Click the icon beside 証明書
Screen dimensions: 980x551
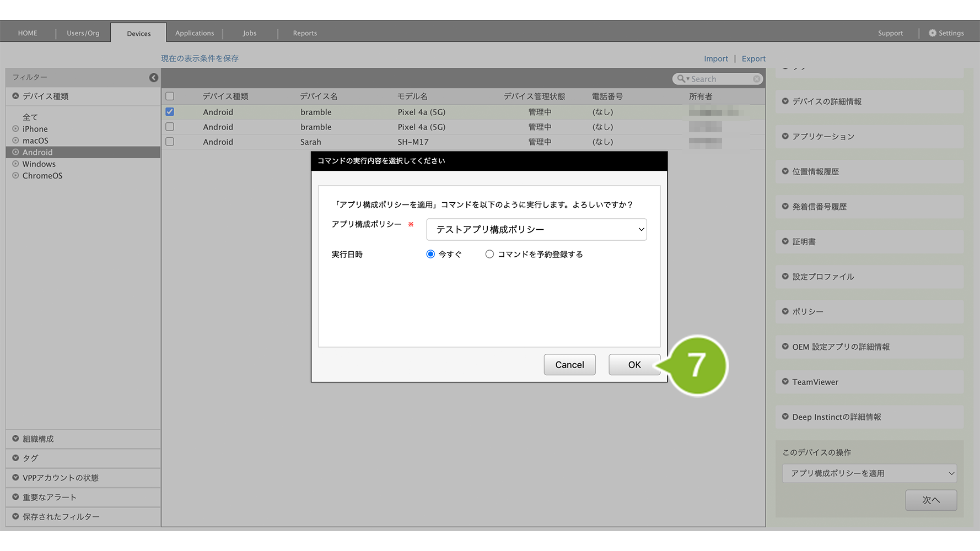point(785,241)
